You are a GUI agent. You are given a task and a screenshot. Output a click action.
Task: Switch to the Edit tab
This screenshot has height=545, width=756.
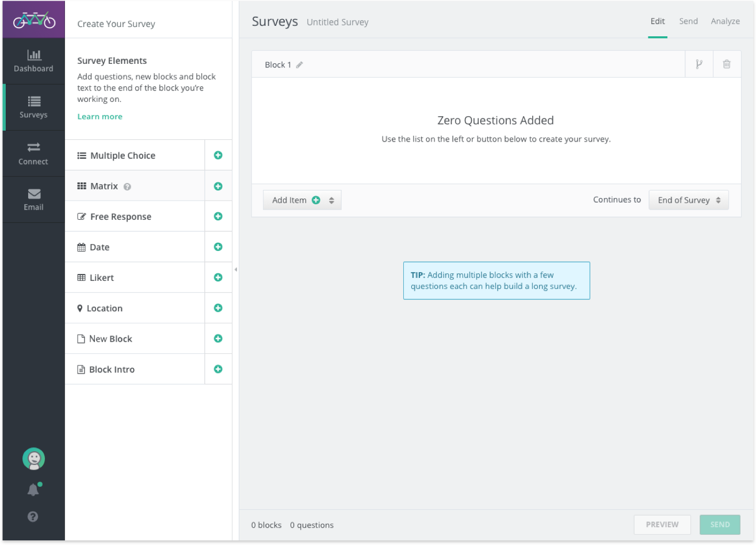(658, 21)
